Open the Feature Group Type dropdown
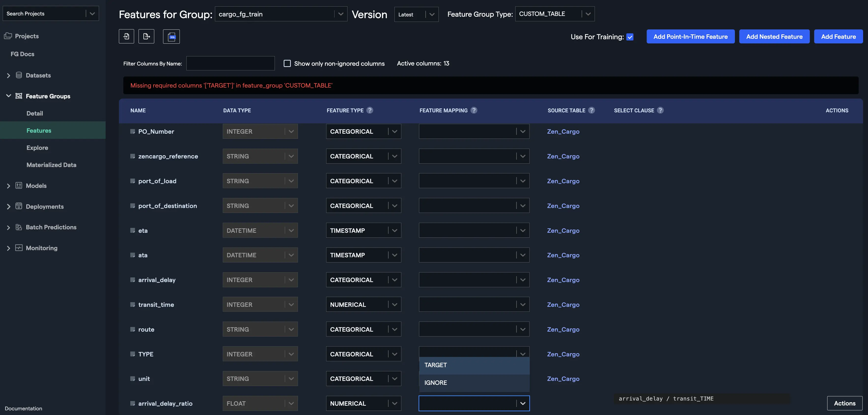 [x=555, y=14]
